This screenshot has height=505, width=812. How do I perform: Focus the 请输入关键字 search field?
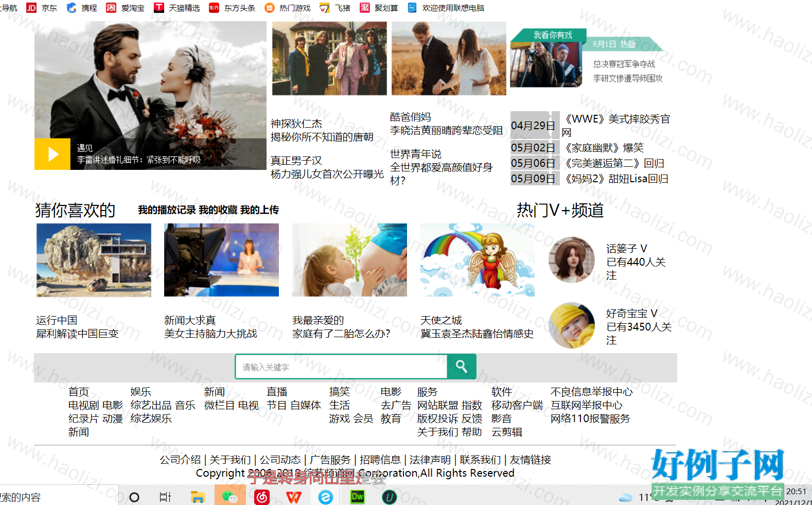(x=341, y=367)
